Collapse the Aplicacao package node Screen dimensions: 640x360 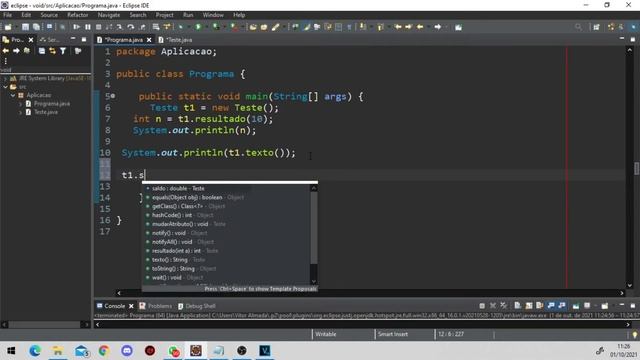pos(13,95)
